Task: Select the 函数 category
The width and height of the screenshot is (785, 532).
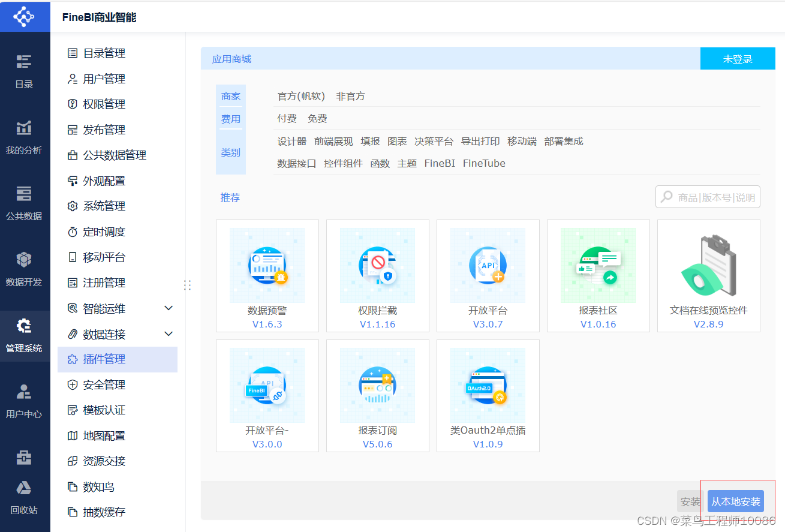Action: click(x=380, y=163)
